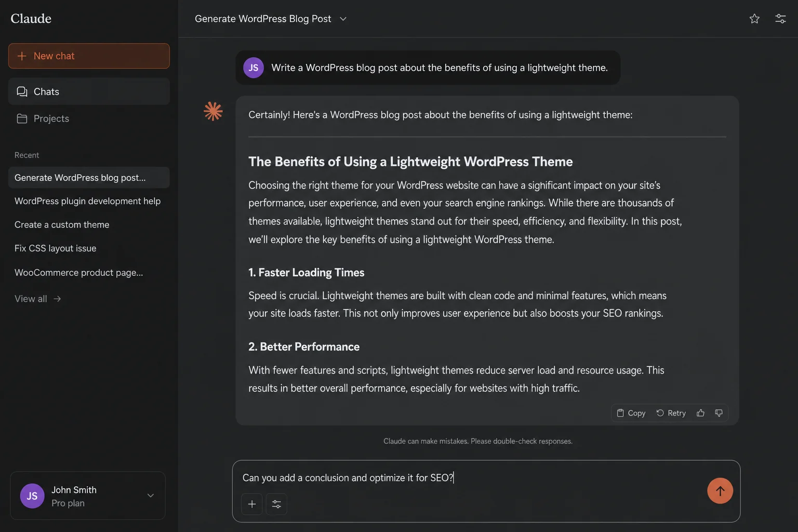Open the Chats section
This screenshot has height=532, width=798.
click(x=89, y=91)
